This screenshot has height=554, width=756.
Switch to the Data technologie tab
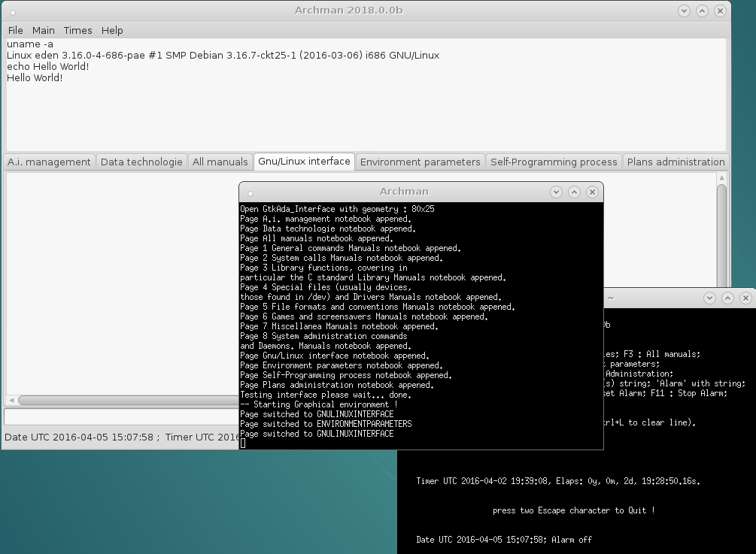coord(141,162)
